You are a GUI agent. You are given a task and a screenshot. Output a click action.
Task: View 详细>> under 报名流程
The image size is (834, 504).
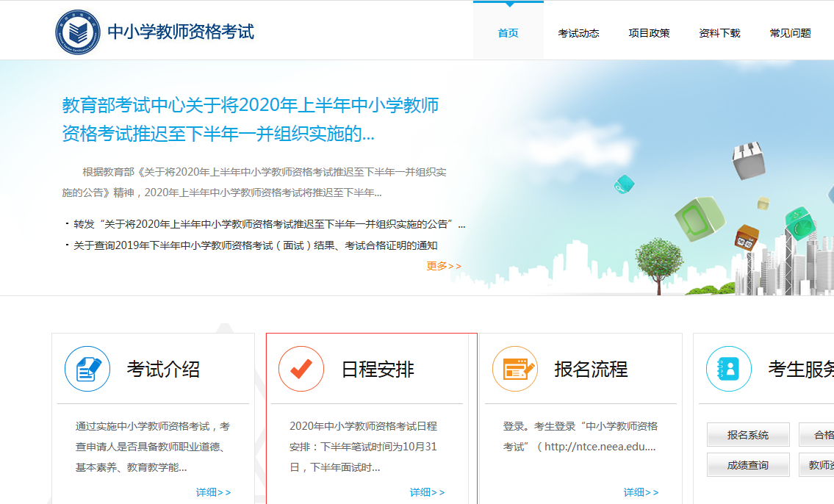[641, 492]
